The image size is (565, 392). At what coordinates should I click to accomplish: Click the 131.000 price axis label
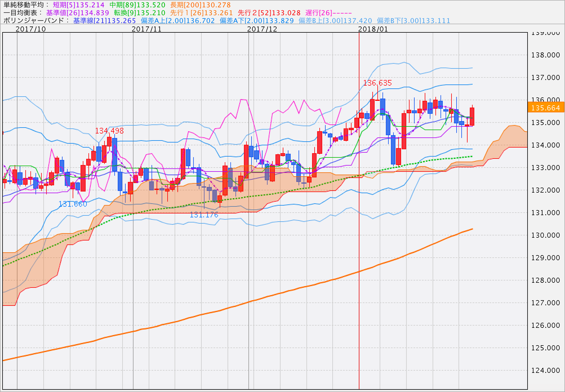click(x=546, y=213)
